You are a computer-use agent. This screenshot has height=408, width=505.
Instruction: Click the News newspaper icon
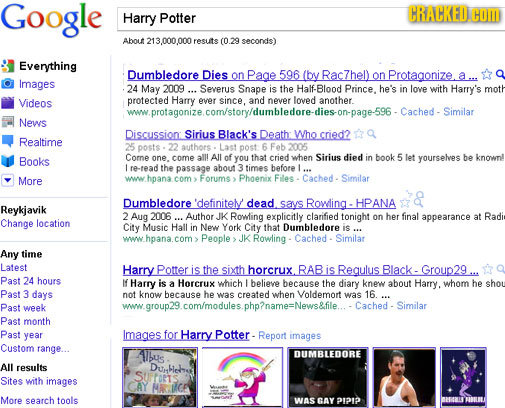pyautogui.click(x=8, y=122)
